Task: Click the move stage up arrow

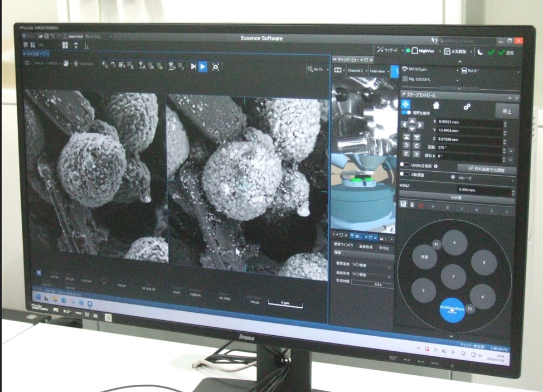Action: point(412,121)
